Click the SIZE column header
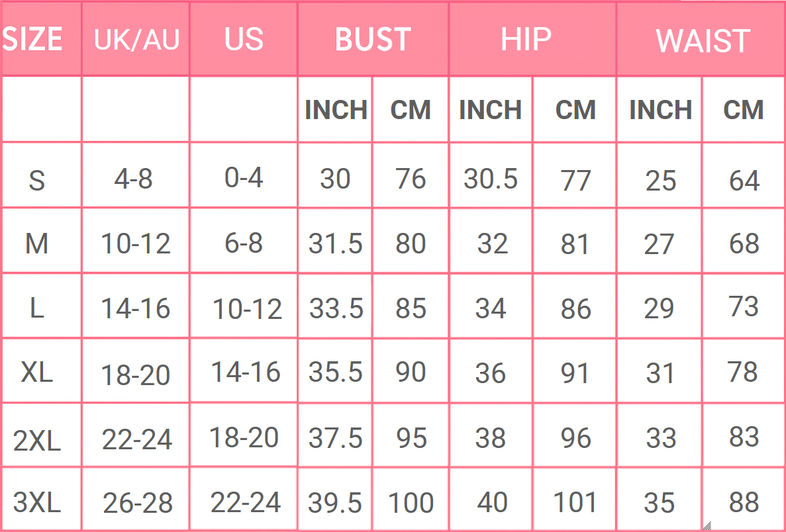The height and width of the screenshot is (532, 786). coord(33,40)
